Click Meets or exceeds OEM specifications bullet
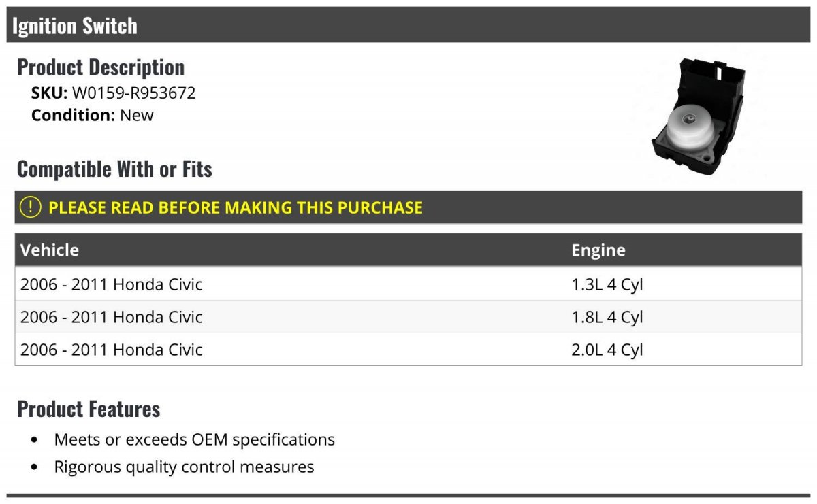817x504 pixels. [x=195, y=439]
